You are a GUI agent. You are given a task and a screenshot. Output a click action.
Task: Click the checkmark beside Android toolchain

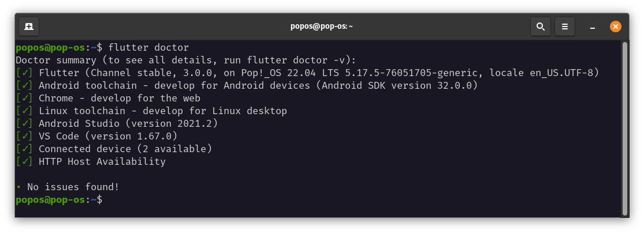click(24, 86)
